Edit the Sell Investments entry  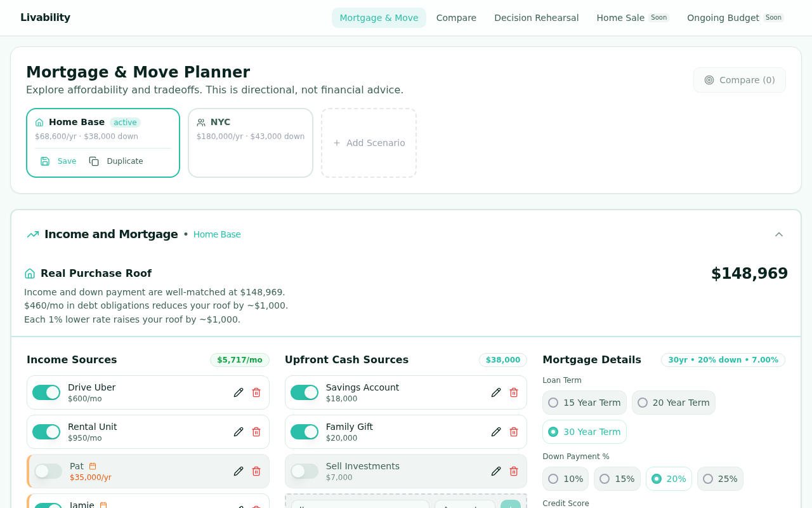(x=496, y=471)
